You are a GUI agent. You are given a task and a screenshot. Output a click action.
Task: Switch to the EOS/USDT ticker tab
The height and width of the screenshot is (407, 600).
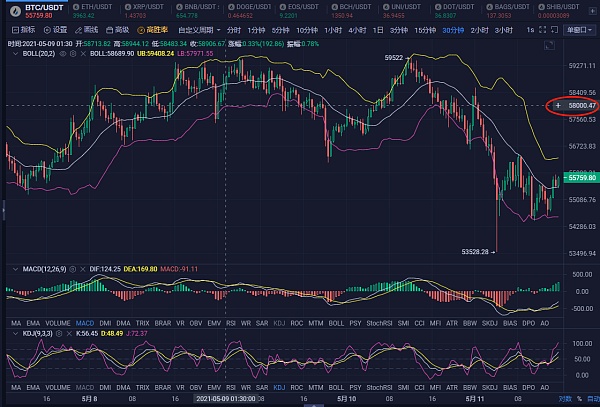pos(299,11)
